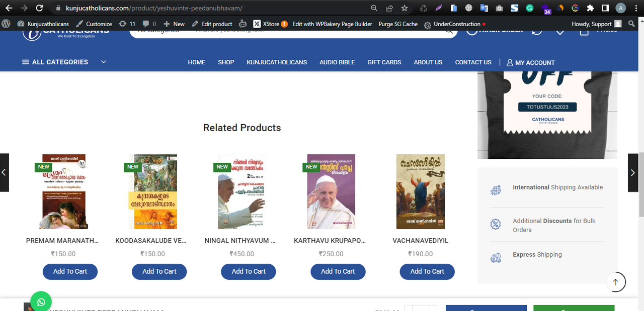This screenshot has width=644, height=311.
Task: Open the purple feather extension
Action: (439, 8)
